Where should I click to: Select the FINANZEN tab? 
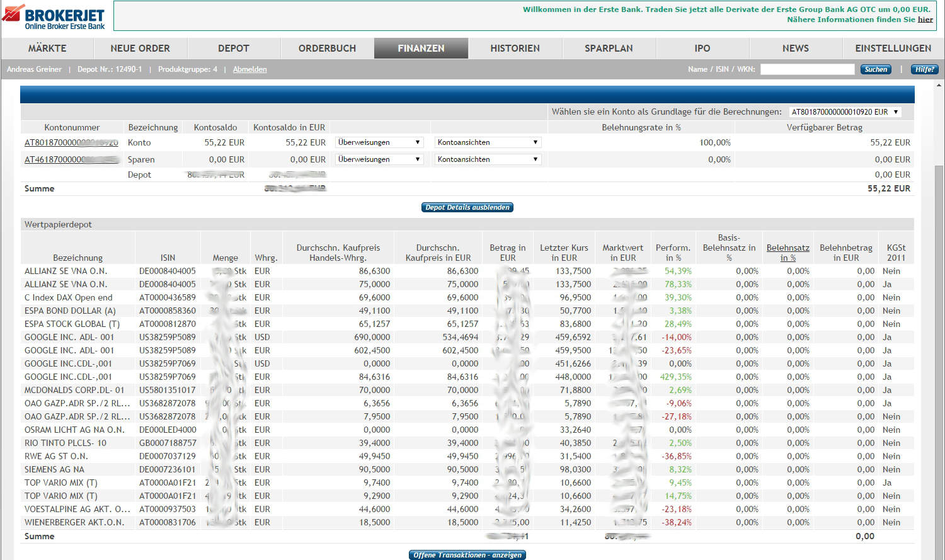click(421, 49)
